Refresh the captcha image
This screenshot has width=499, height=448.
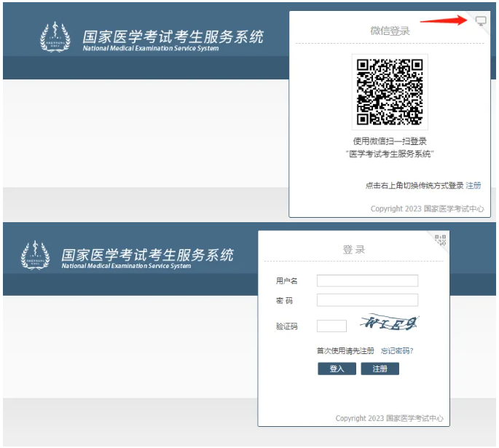click(392, 323)
